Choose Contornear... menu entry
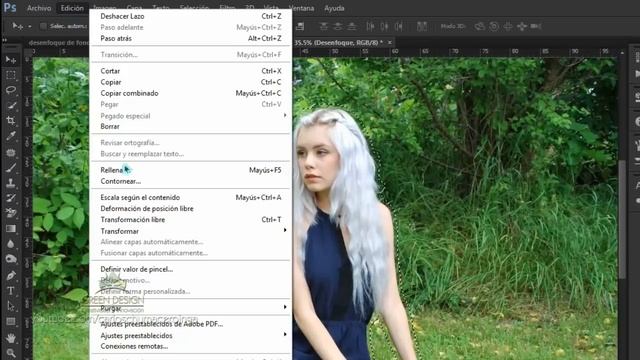 click(x=191, y=181)
